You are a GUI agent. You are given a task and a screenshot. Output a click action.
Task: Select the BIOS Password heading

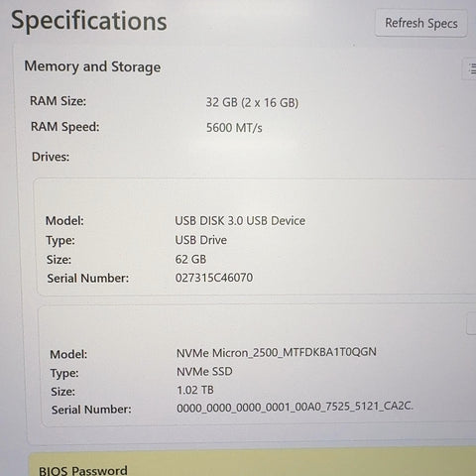point(83,470)
